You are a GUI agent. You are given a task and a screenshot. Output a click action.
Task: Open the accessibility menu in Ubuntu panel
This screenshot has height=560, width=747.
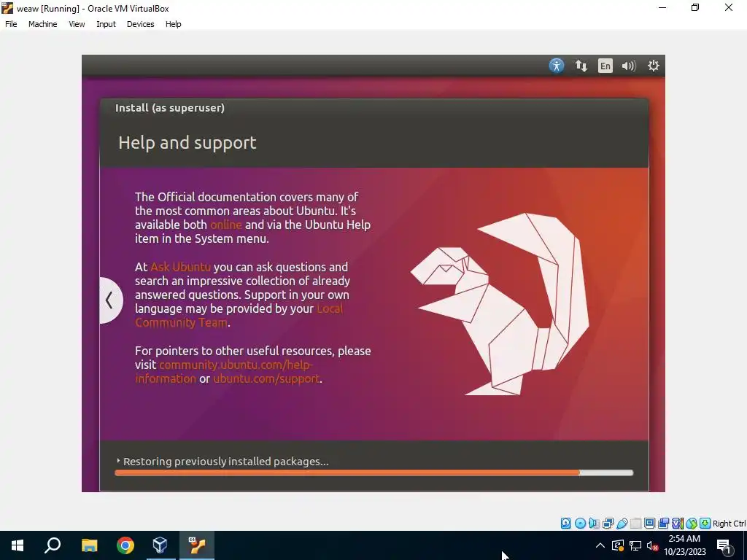(x=556, y=66)
